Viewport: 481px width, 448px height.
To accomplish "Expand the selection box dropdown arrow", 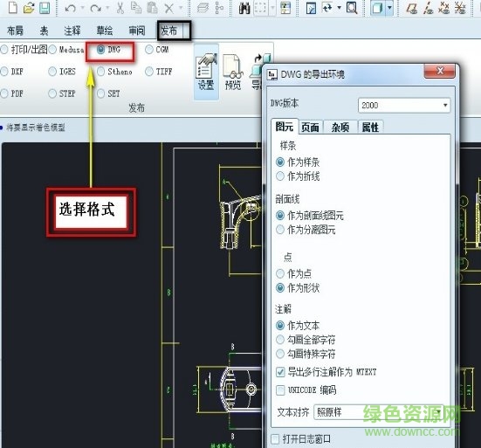I will pyautogui.click(x=272, y=7).
